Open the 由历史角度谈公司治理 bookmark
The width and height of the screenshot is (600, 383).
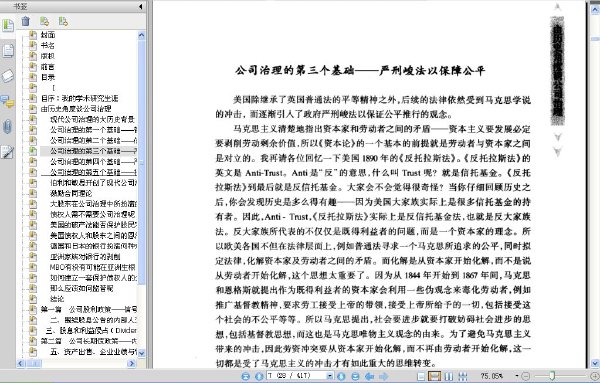76,109
